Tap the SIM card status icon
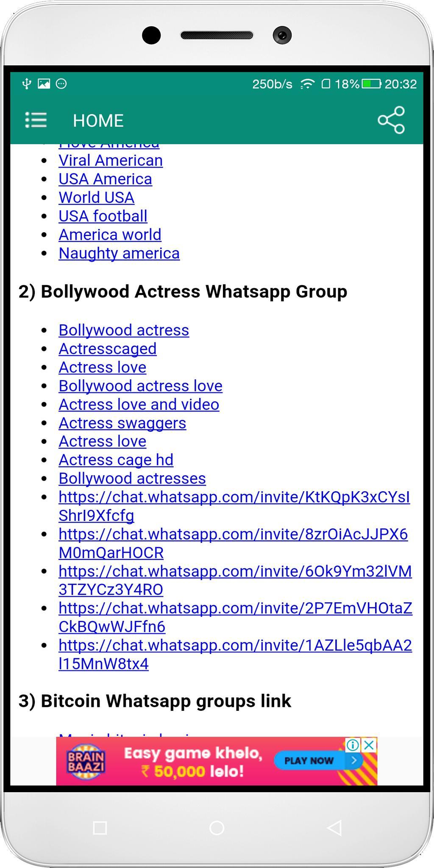 click(325, 84)
